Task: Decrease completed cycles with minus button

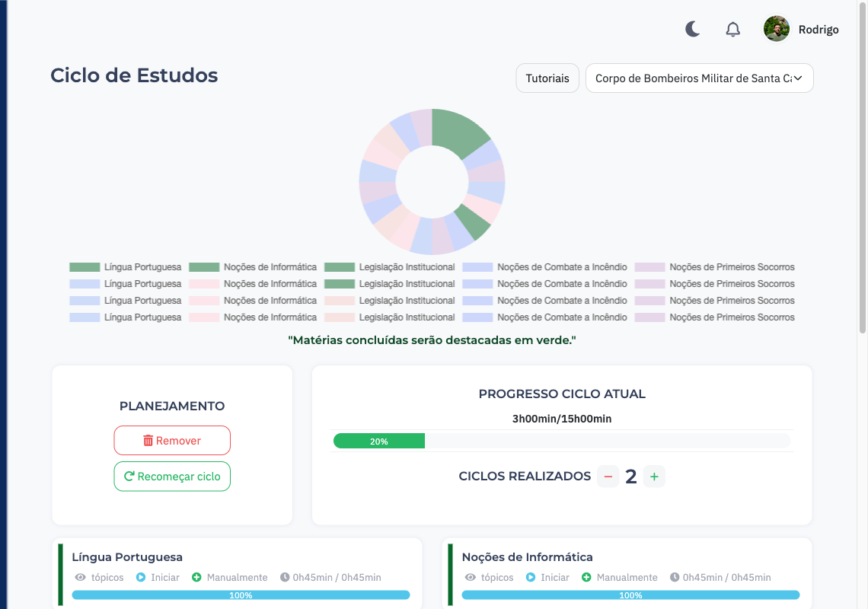Action: point(608,477)
